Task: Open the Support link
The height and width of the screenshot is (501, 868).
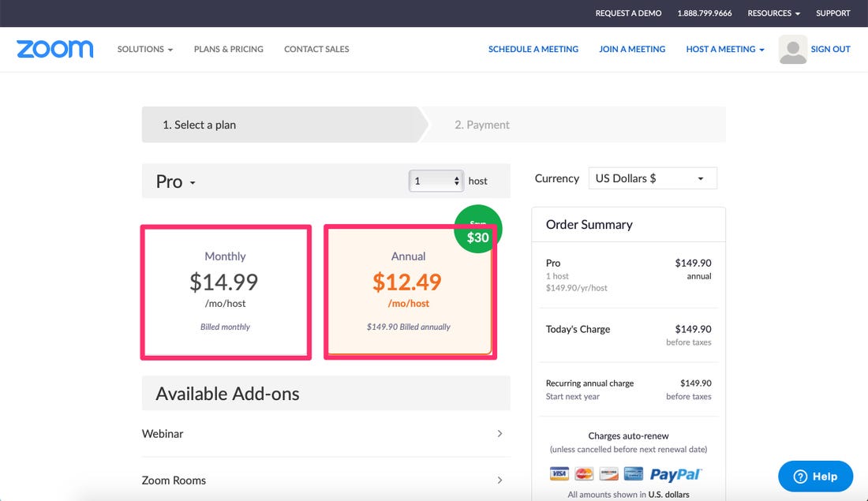Action: click(x=833, y=13)
